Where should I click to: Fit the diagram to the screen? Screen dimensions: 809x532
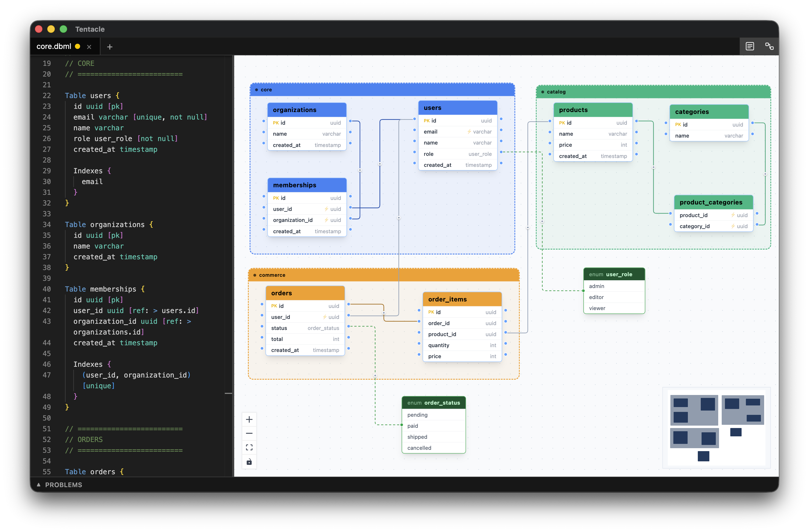pos(249,447)
